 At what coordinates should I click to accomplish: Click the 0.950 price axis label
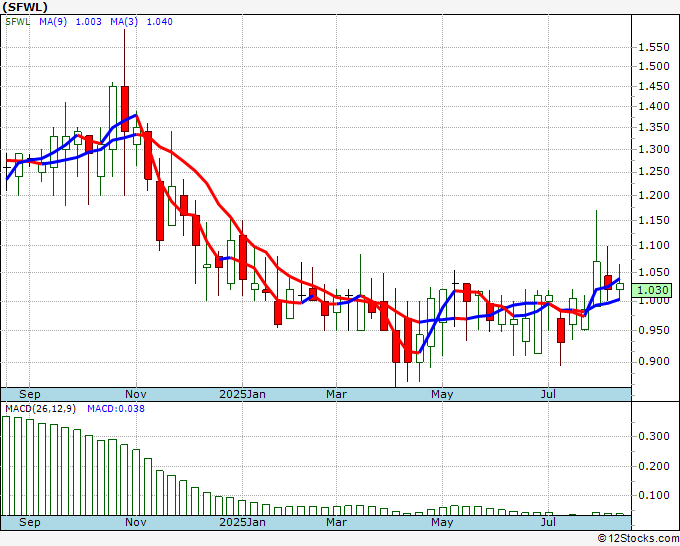click(654, 330)
